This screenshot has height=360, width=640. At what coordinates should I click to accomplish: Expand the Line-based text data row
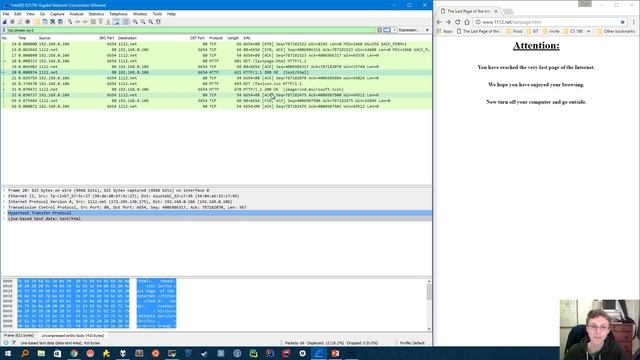[4, 219]
